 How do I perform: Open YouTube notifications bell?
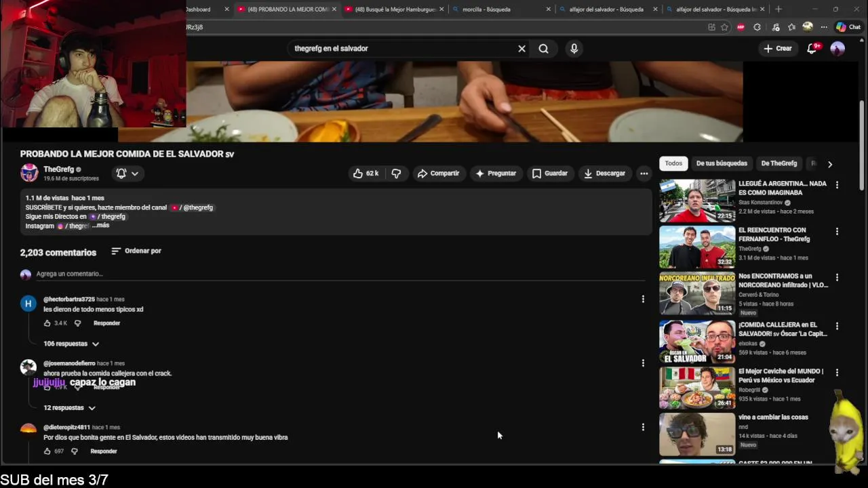tap(812, 48)
